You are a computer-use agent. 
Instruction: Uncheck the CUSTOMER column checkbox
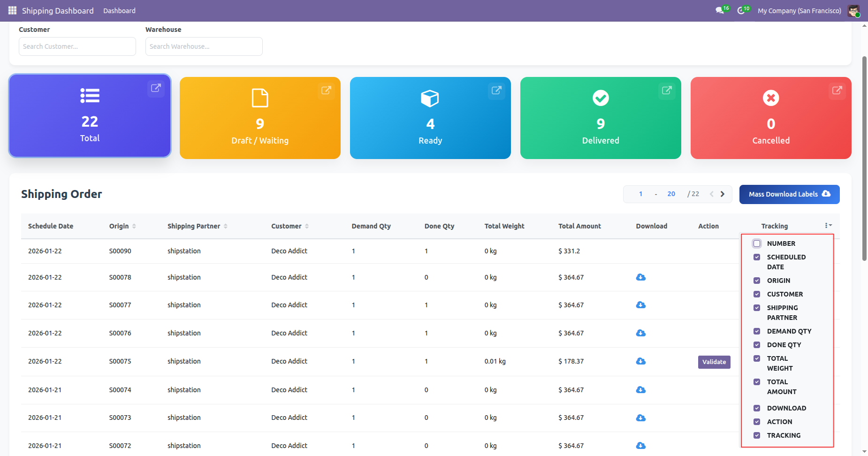[x=757, y=294]
